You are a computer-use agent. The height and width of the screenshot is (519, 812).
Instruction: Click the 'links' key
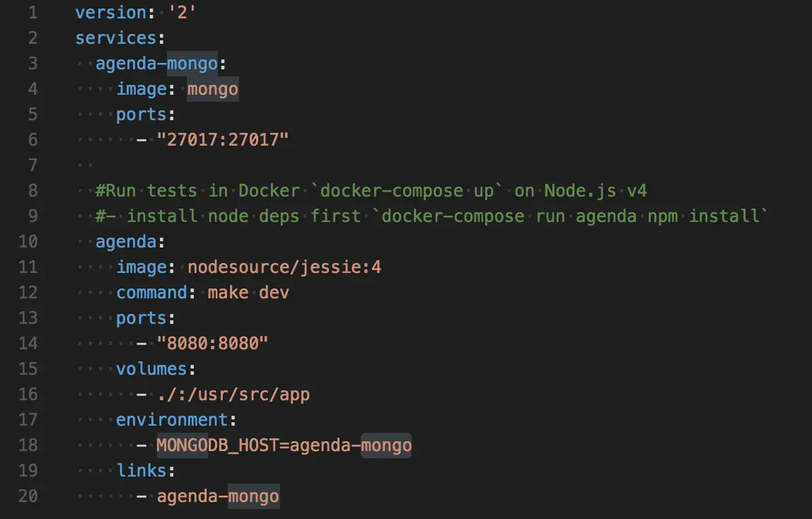[141, 470]
